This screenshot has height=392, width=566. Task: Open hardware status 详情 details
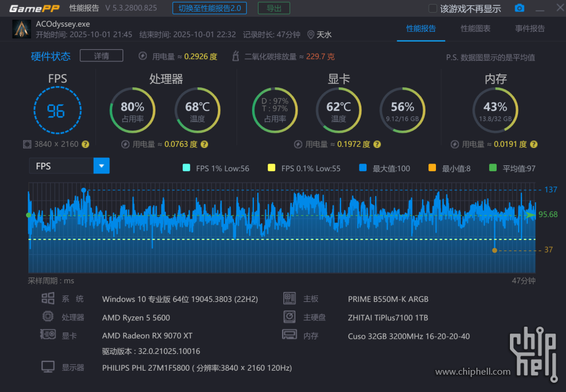(101, 56)
